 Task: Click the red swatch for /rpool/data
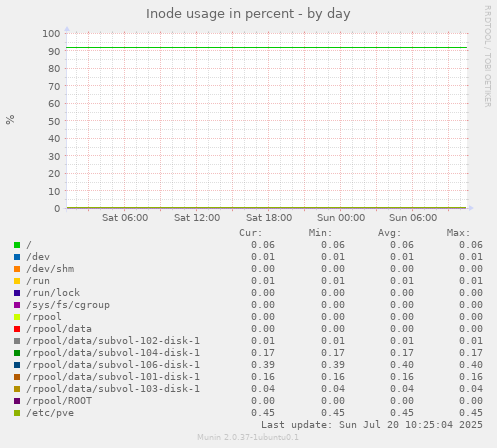17,329
